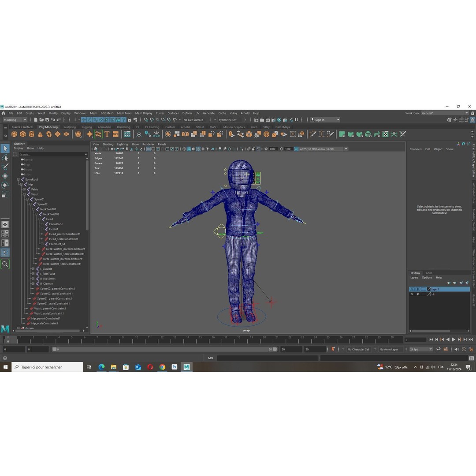Toggle wireframe on shaded in viewport toolbar
Viewport: 476px width, 476px height.
[198, 149]
